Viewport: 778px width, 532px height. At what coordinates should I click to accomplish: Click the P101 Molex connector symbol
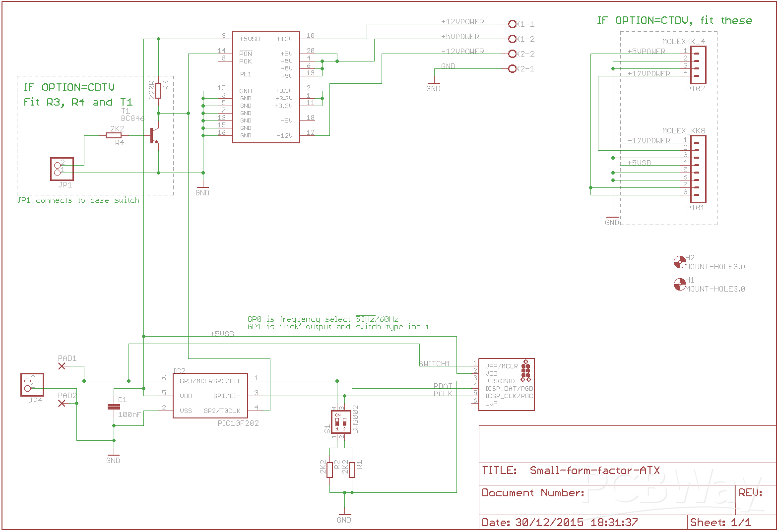click(x=698, y=169)
